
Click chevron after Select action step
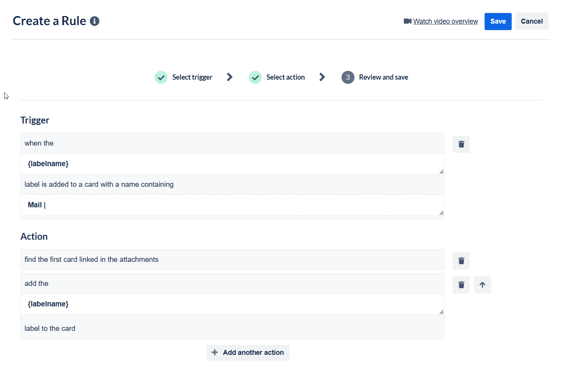pyautogui.click(x=322, y=77)
